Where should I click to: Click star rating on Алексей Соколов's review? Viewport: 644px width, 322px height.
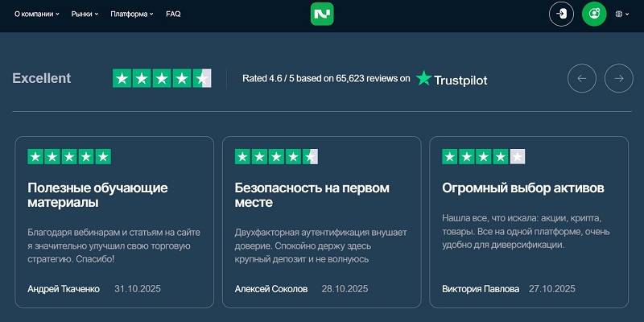click(276, 157)
